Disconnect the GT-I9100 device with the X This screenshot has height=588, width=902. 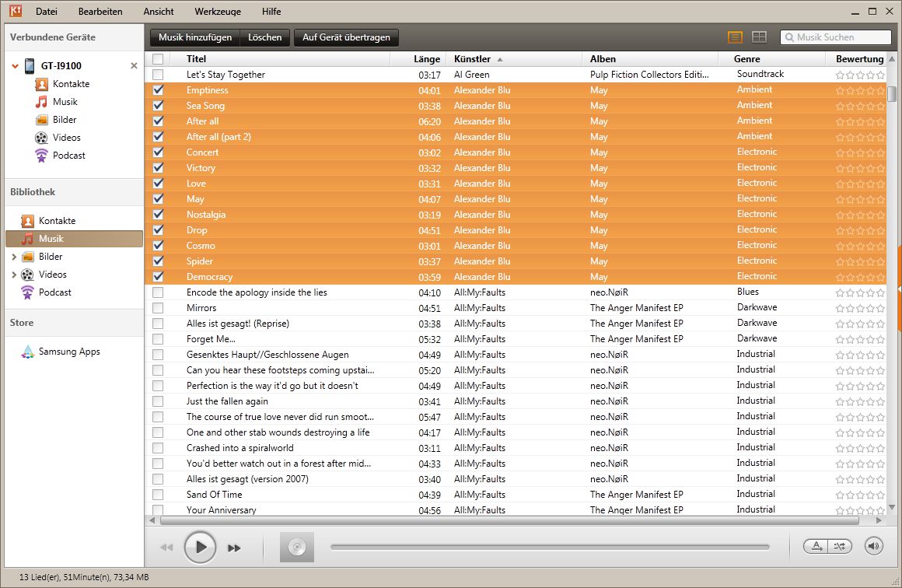coord(134,66)
